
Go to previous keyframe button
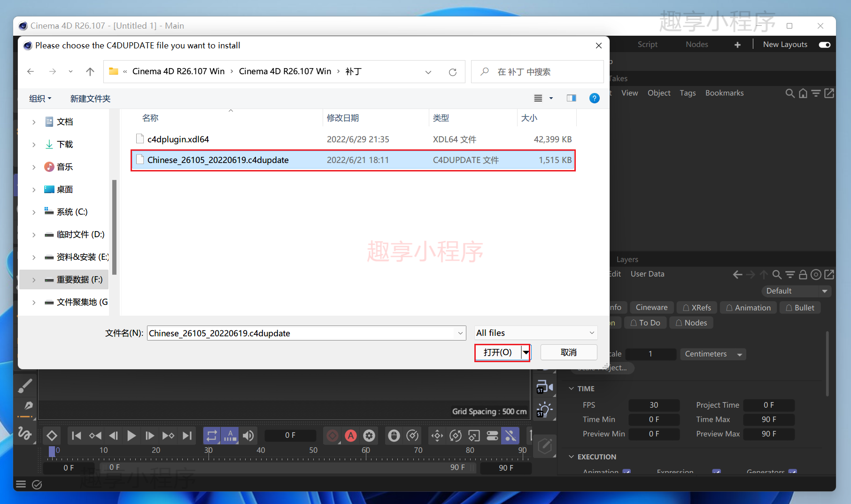click(95, 436)
